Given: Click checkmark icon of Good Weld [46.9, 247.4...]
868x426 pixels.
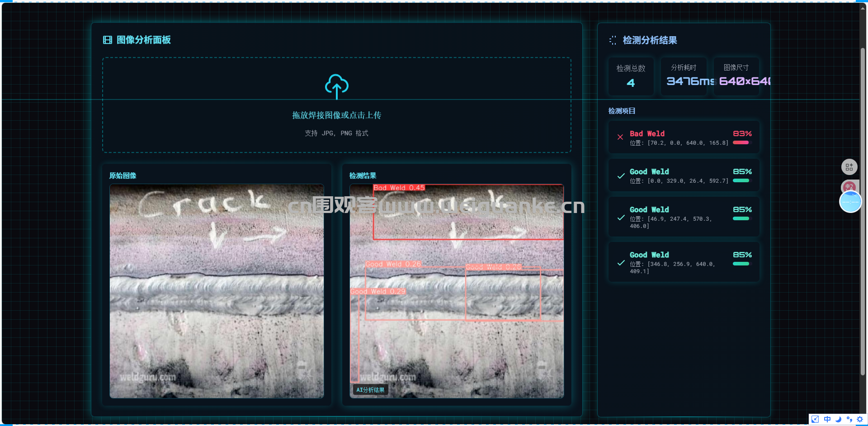Looking at the screenshot, I should coord(621,218).
